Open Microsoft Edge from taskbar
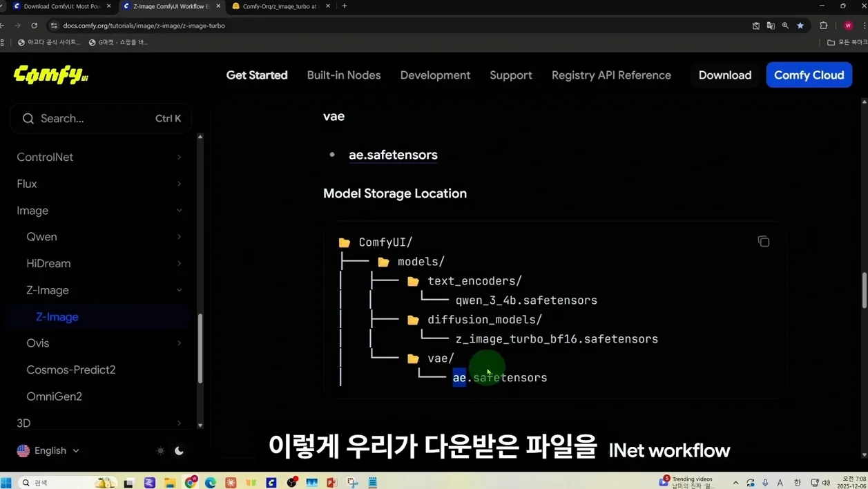 [x=211, y=482]
